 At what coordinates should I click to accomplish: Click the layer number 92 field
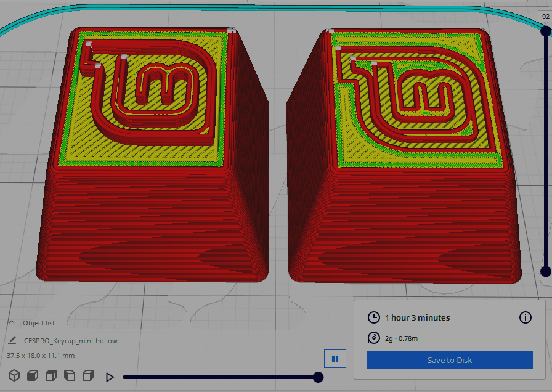click(x=545, y=17)
